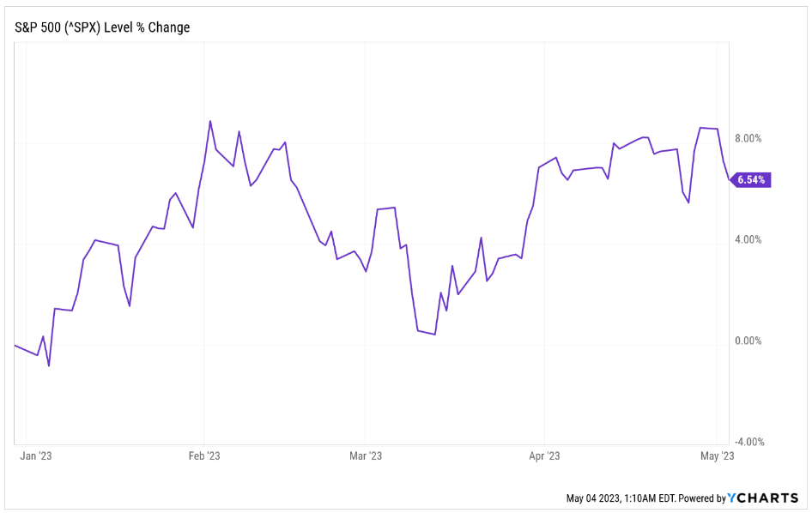Screen dimensions: 812x513
Task: Click the line's endpoint beside the 6.54% badge
Action: 729,180
